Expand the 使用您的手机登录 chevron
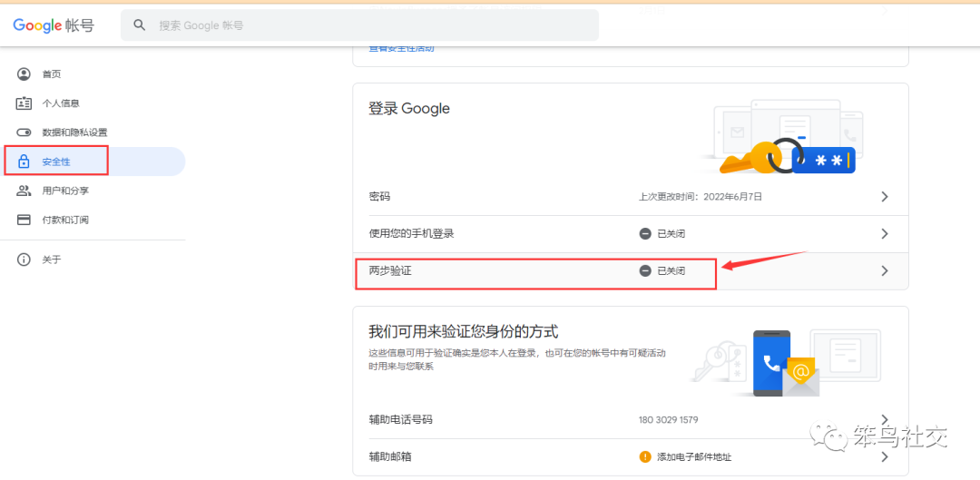 [x=885, y=234]
